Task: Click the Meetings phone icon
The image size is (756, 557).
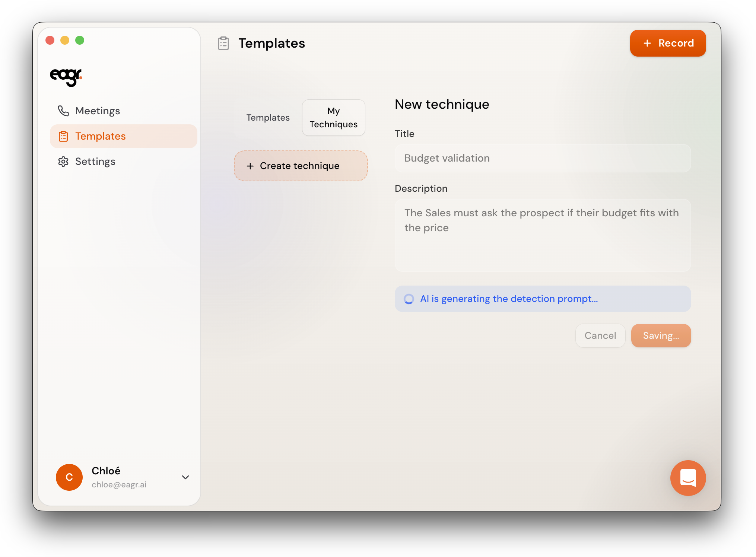Action: (63, 111)
